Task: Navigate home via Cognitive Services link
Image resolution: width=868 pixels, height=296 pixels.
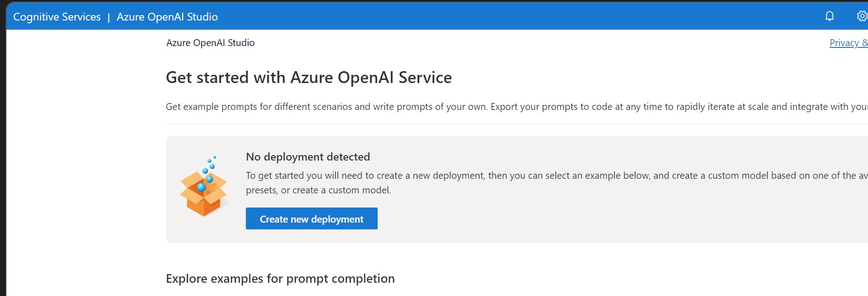Action: pos(57,16)
